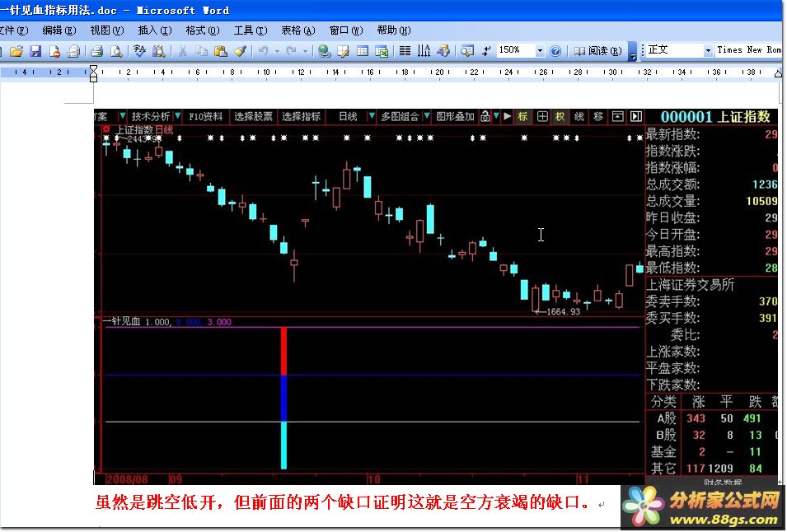Click the first-line indent ruler marker
This screenshot has width=787, height=532.
click(93, 68)
